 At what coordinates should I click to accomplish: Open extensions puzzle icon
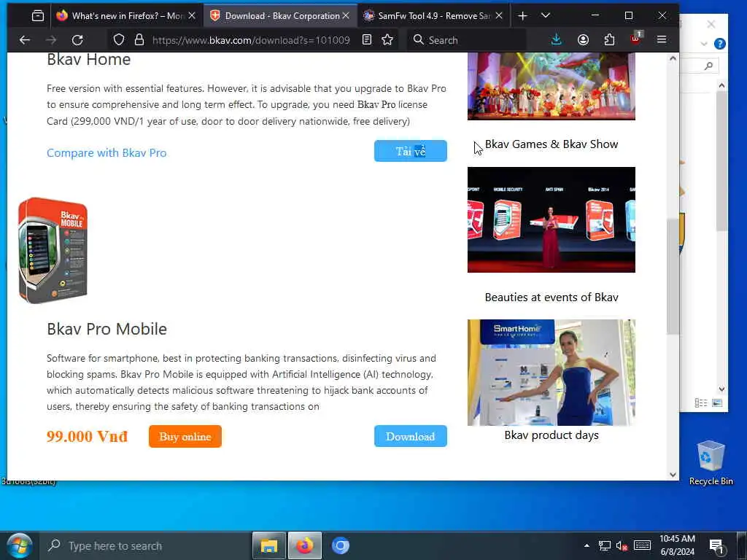tap(609, 40)
